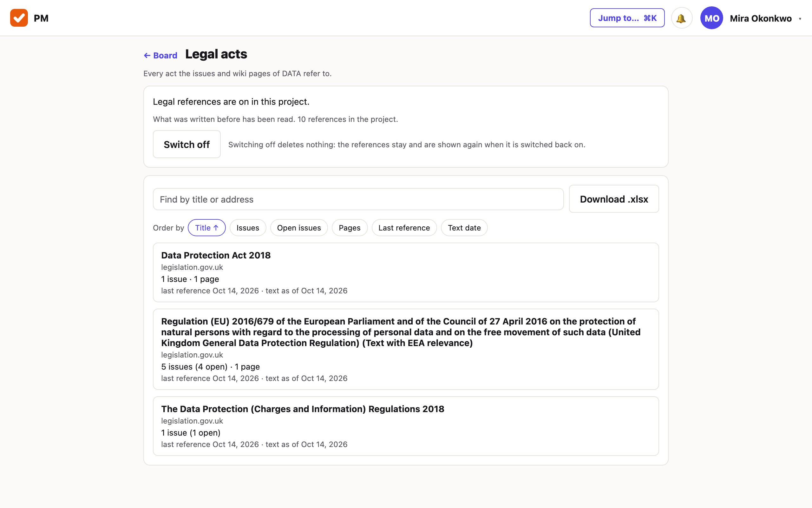
Task: Click the "Switching off deletes nothing" note
Action: coord(407,144)
